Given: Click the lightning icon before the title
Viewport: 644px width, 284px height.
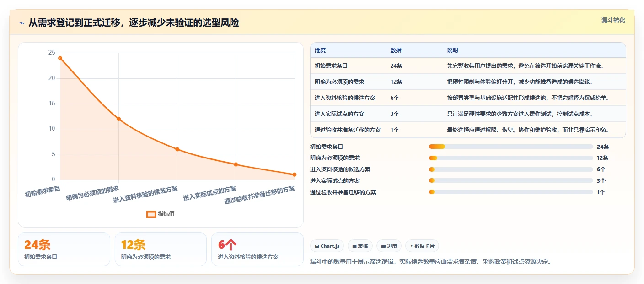Looking at the screenshot, I should coord(22,23).
